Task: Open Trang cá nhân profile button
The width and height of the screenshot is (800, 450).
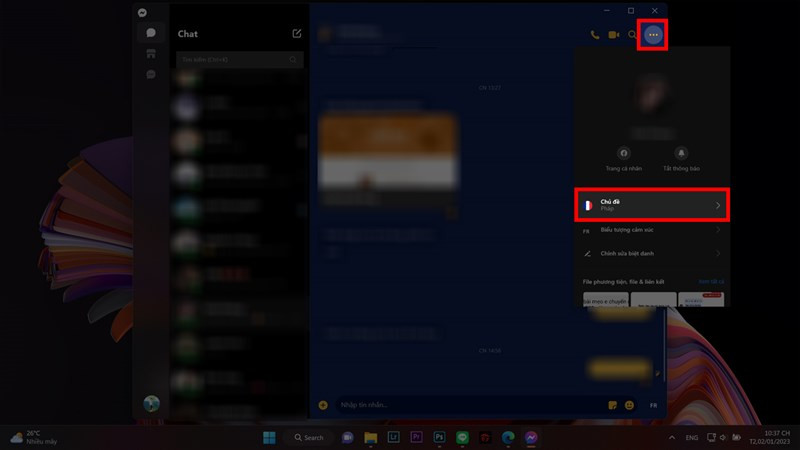Action: (x=624, y=158)
